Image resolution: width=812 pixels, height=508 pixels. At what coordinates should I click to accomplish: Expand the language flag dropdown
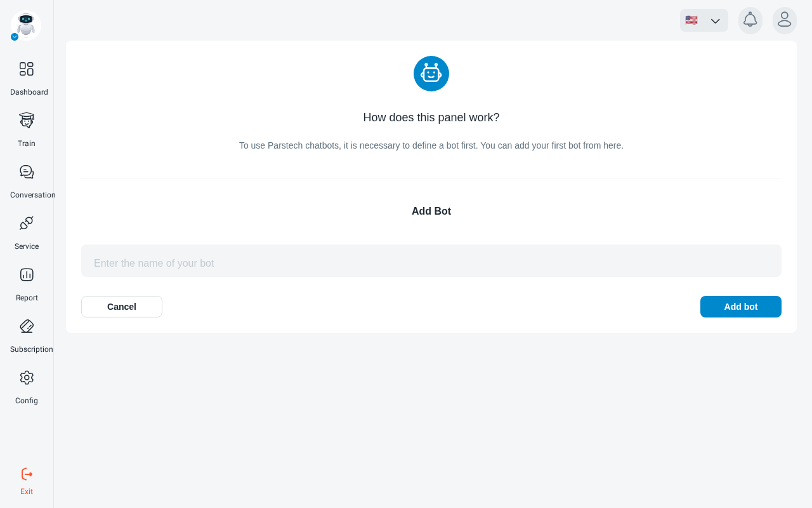click(704, 20)
